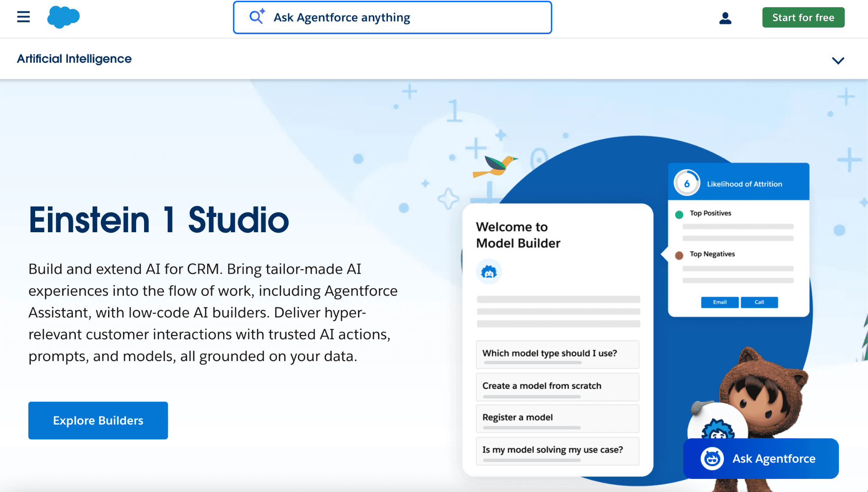Click the Start for free button

803,17
